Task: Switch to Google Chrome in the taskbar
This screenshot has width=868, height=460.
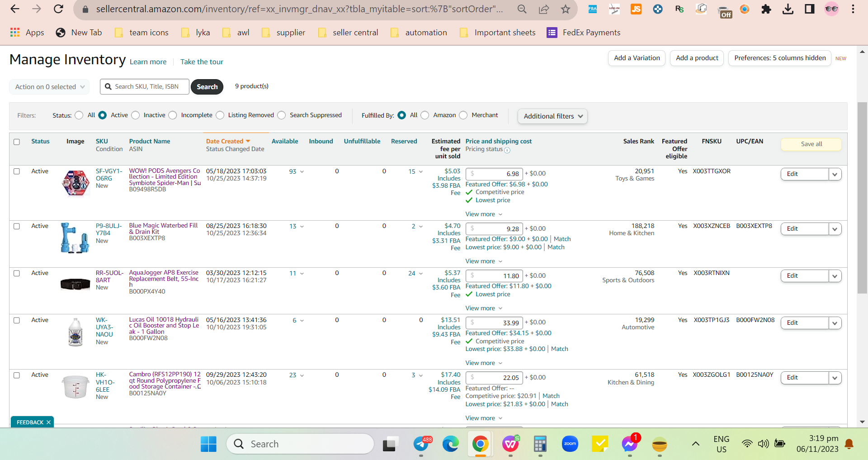Action: [x=480, y=444]
